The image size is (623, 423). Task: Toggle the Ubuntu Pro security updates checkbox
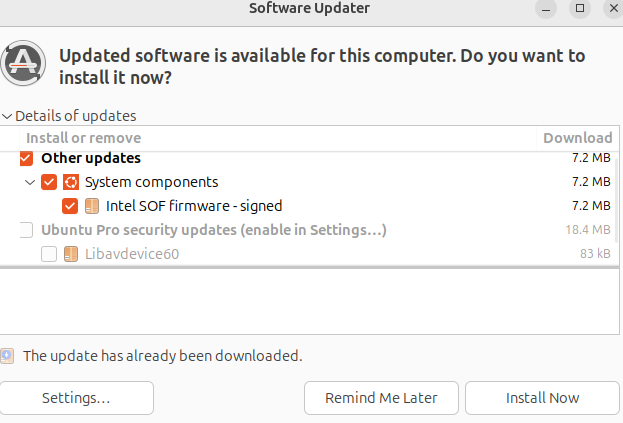pos(26,230)
